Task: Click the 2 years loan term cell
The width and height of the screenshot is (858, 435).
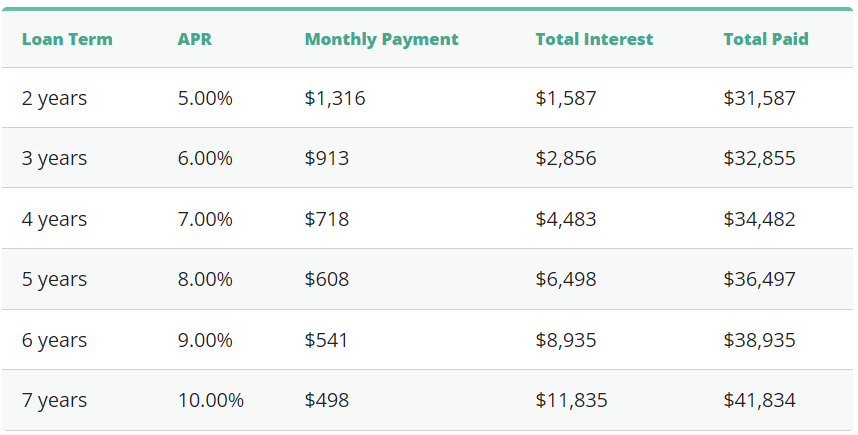Action: click(54, 98)
